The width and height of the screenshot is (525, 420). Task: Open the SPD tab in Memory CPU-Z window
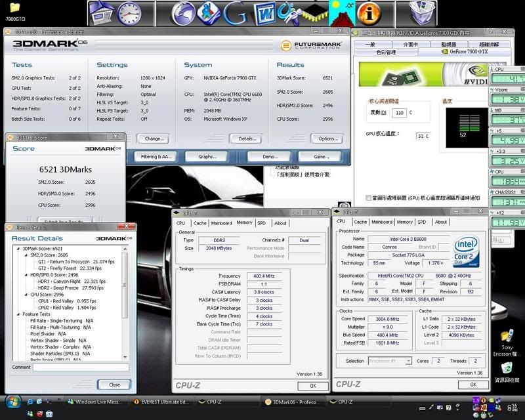[261, 223]
